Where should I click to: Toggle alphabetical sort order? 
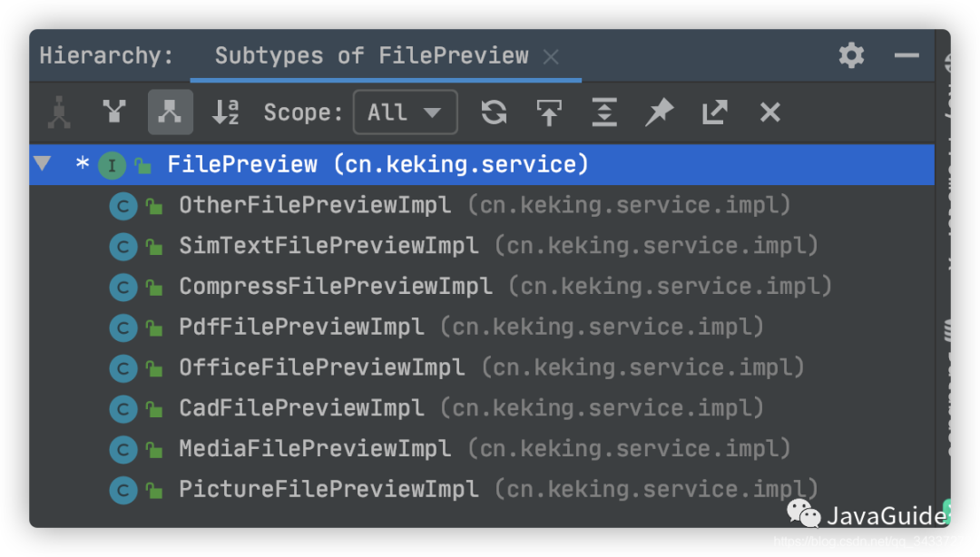[x=225, y=112]
